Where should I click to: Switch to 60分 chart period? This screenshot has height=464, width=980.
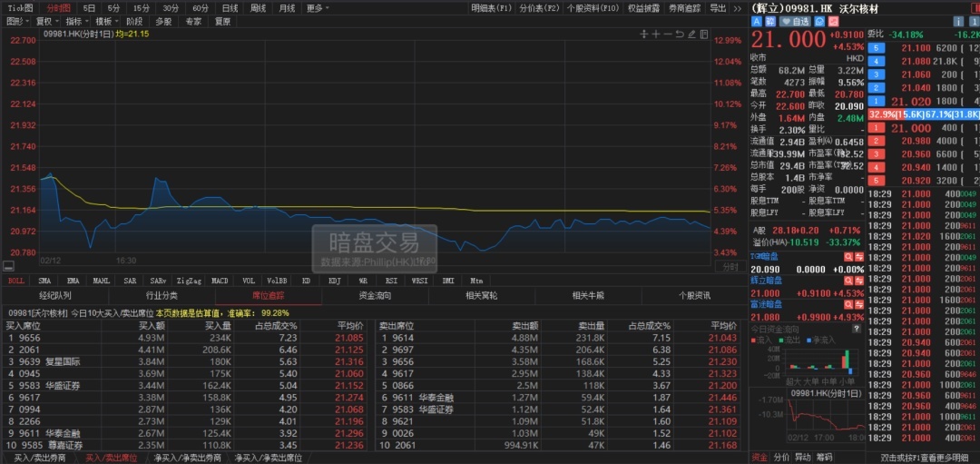200,8
